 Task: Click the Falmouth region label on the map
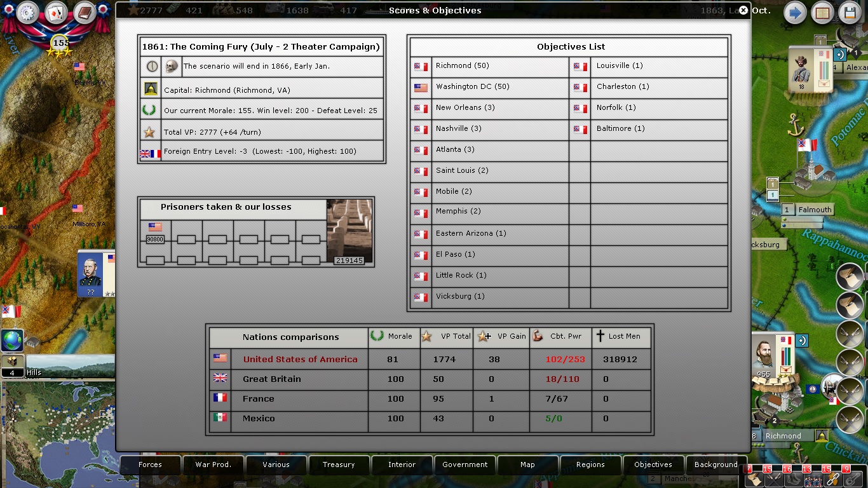pyautogui.click(x=815, y=210)
